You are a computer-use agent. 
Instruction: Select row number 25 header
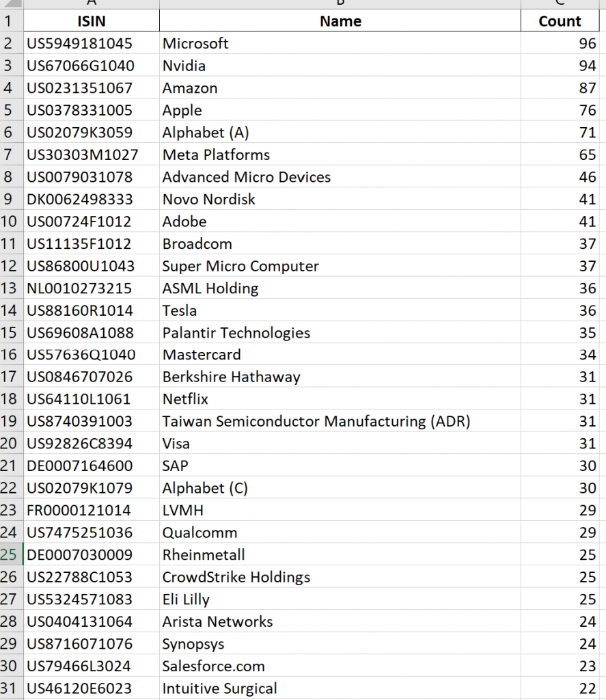coord(10,554)
